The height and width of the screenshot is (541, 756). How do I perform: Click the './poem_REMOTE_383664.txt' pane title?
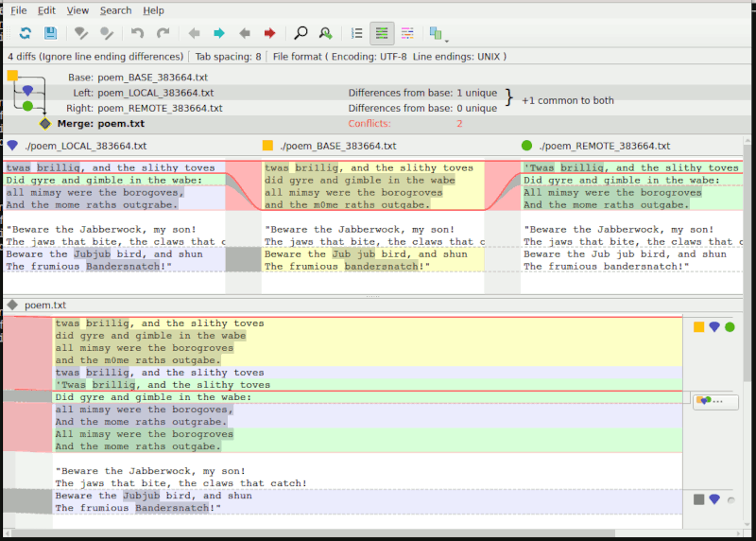pyautogui.click(x=605, y=146)
